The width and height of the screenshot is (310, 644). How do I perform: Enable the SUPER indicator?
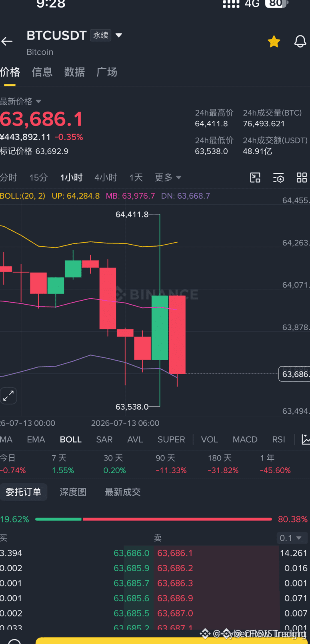171,439
